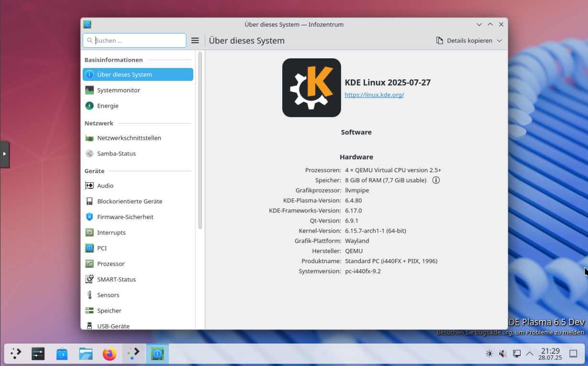
Task: Click the Grafikprozessor value 'llvmpipe'
Action: coord(357,190)
